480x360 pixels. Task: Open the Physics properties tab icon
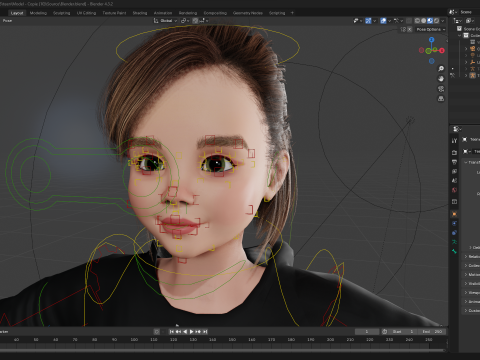[454, 223]
